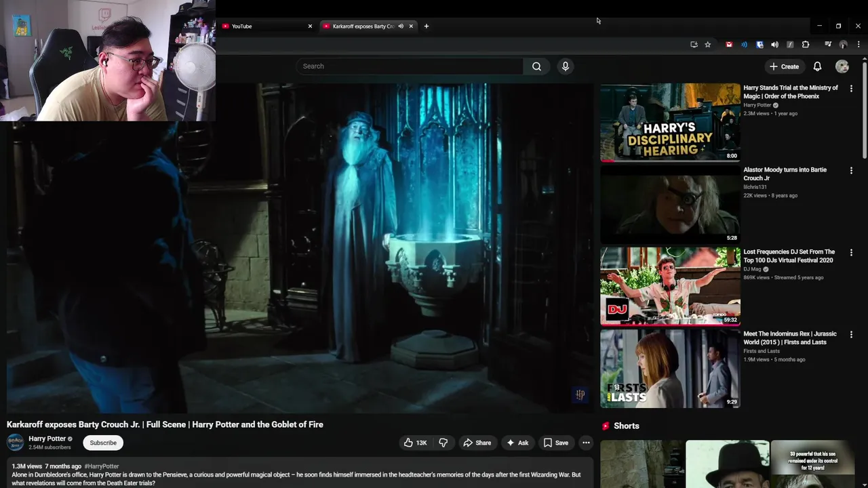This screenshot has width=868, height=488.
Task: Click the video title text
Action: 165,424
